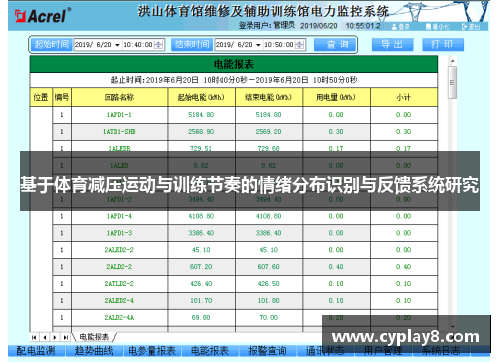Click the 编号 cell in 1APD1-1 row
500x362 pixels.
pos(62,115)
